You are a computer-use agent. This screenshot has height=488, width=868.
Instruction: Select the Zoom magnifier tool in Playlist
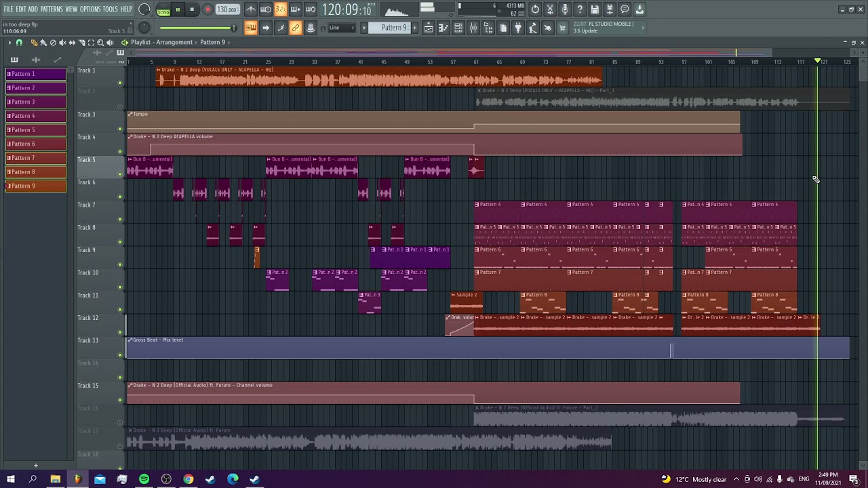pyautogui.click(x=100, y=43)
